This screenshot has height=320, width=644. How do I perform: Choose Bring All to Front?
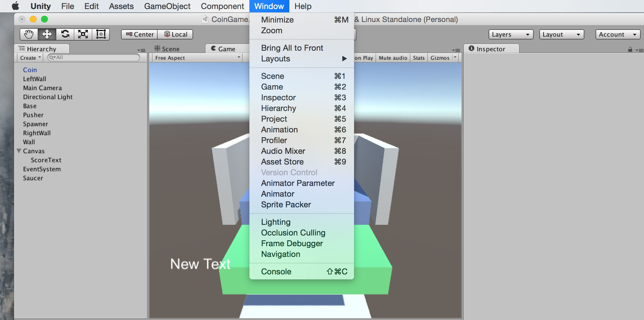(x=301, y=48)
